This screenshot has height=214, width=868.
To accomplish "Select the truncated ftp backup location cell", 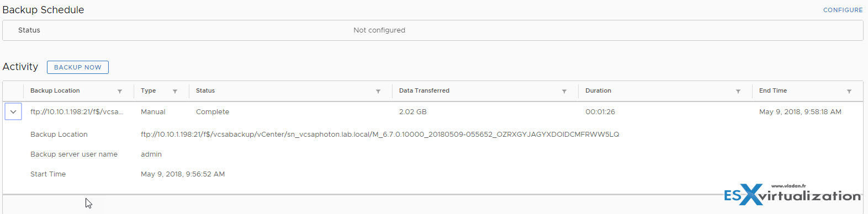I will (77, 111).
